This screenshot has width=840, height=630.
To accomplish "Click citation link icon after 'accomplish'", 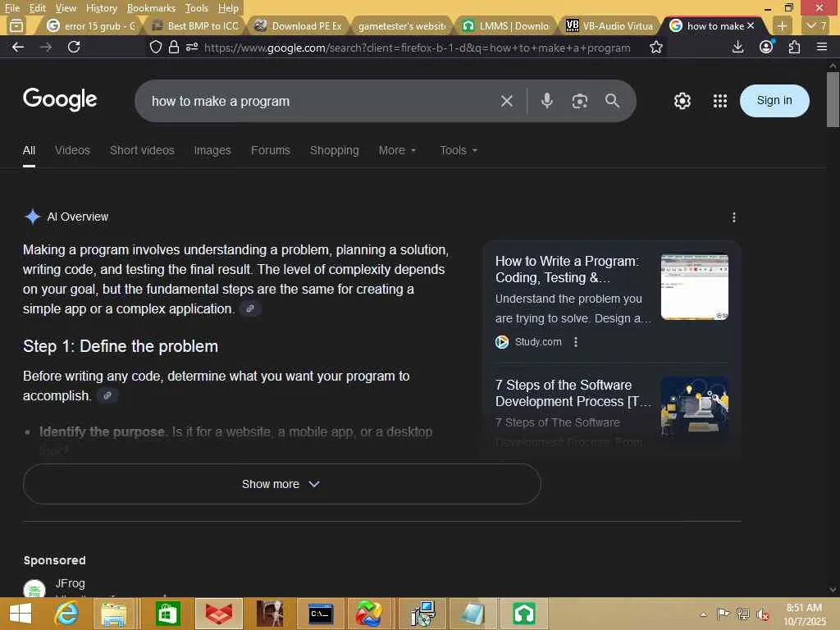I will click(x=107, y=395).
